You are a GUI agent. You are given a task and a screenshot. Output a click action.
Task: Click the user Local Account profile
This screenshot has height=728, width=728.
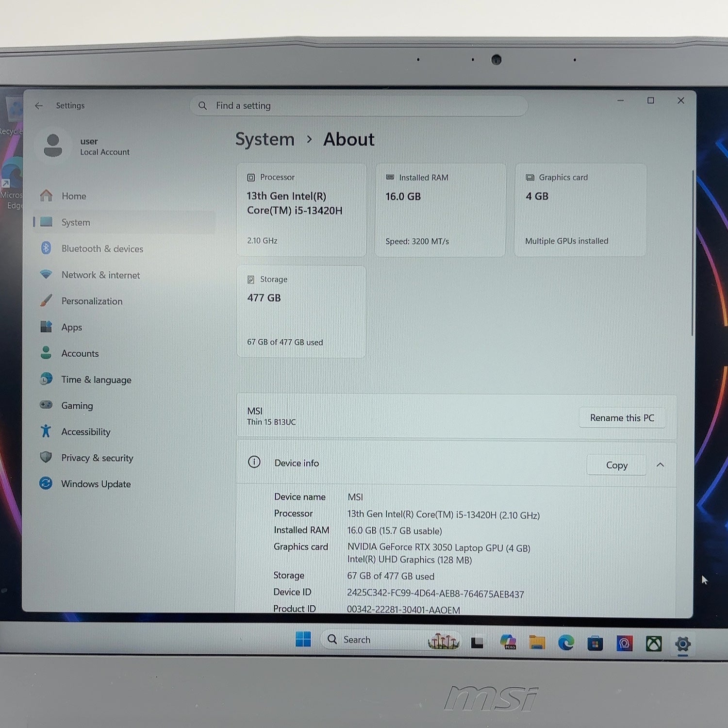[x=87, y=146]
